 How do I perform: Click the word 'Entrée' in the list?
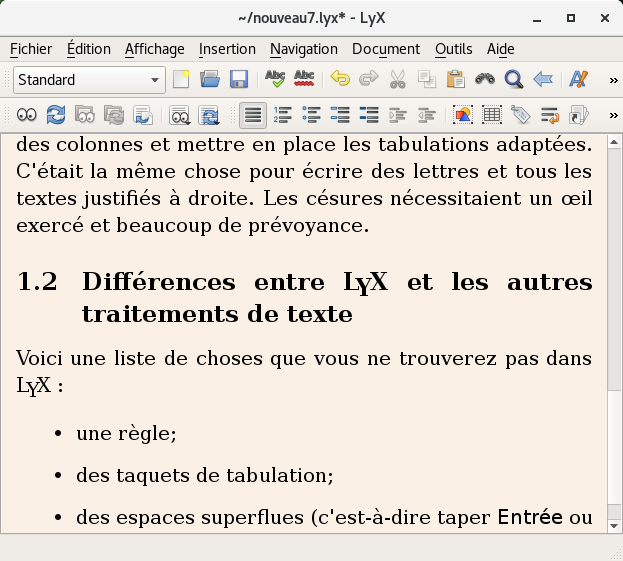click(x=530, y=517)
